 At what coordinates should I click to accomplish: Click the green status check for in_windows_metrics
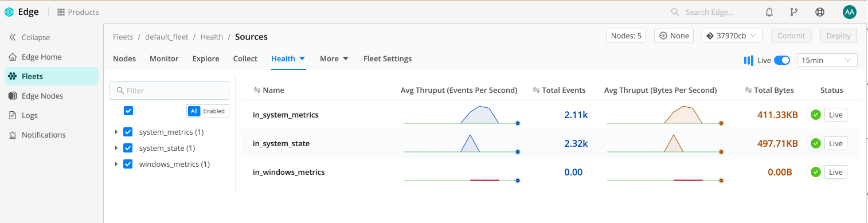(816, 172)
